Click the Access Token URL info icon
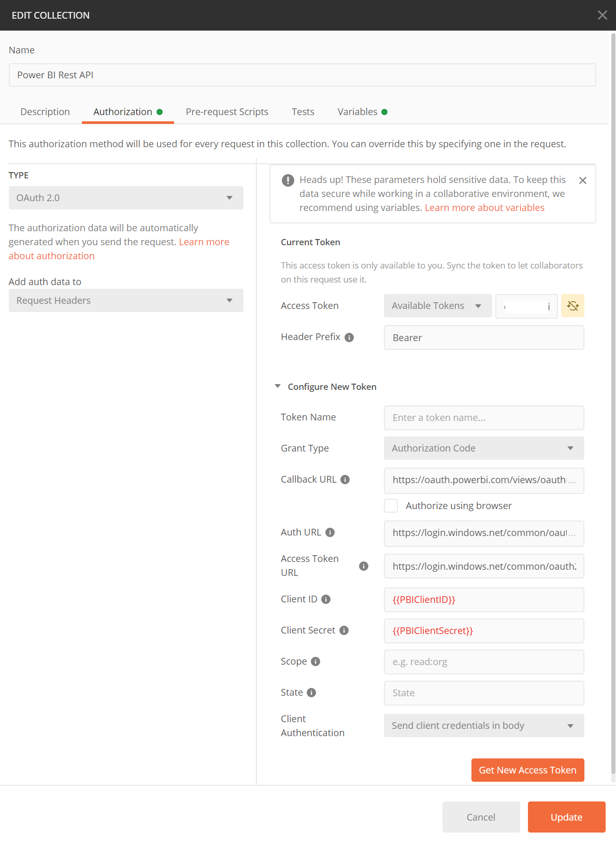Screen dimensions: 616x845 tap(364, 566)
